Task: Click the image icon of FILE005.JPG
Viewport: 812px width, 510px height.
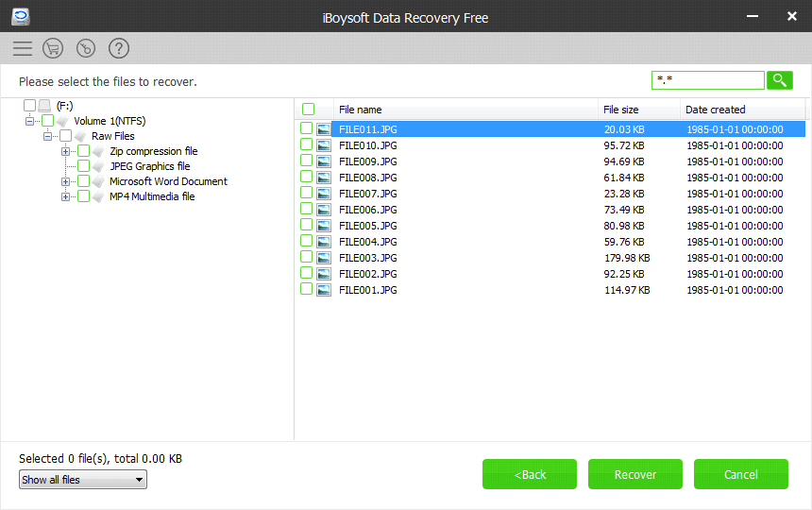Action: 324,226
